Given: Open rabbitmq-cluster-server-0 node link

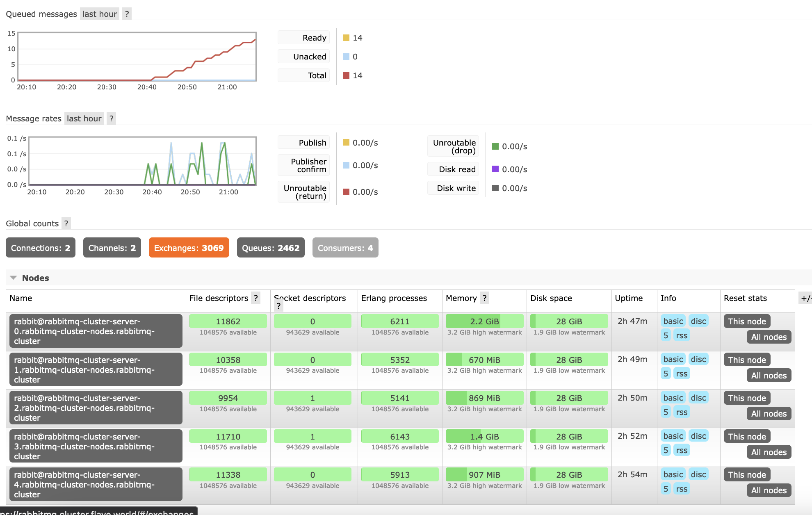Looking at the screenshot, I should point(96,331).
